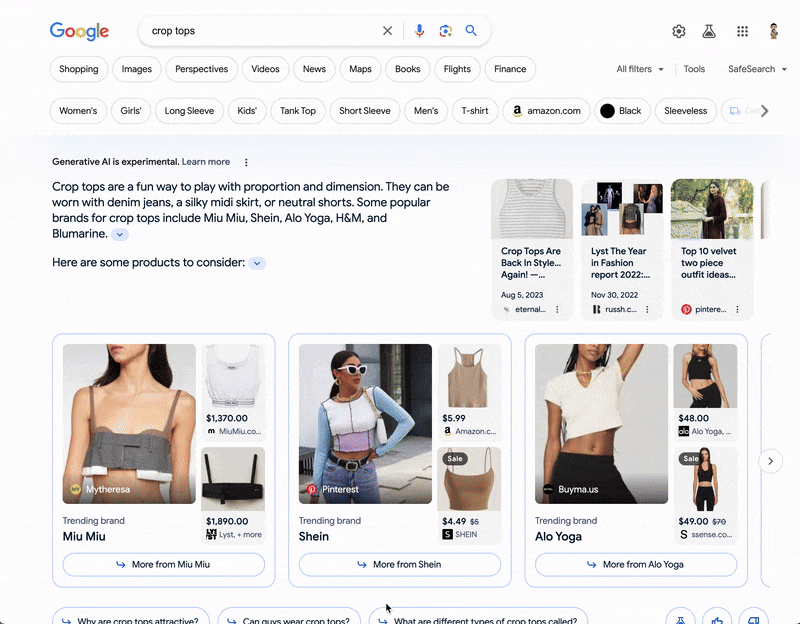Open Google Lens image search

445,31
